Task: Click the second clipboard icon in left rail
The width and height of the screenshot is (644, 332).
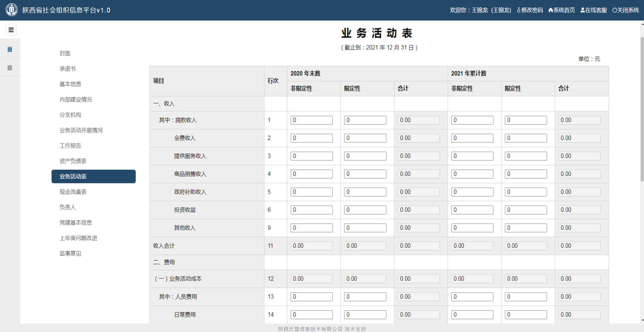Action: tap(10, 68)
